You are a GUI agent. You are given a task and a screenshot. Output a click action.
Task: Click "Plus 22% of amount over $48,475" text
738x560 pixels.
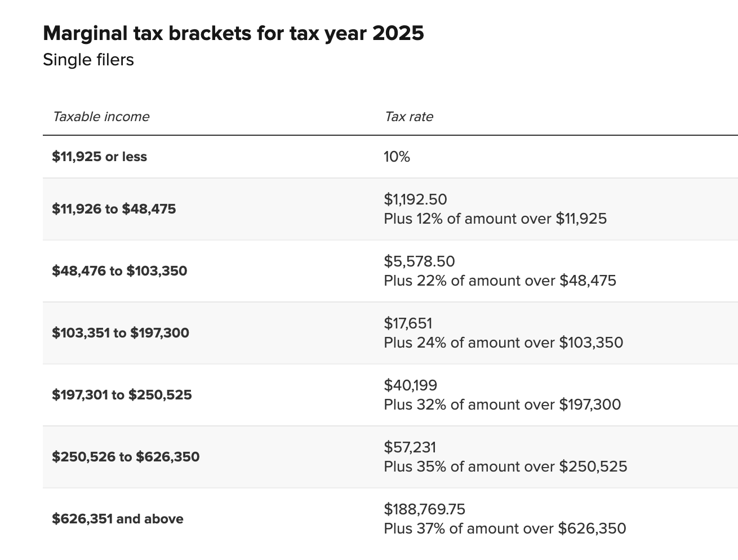pos(500,281)
